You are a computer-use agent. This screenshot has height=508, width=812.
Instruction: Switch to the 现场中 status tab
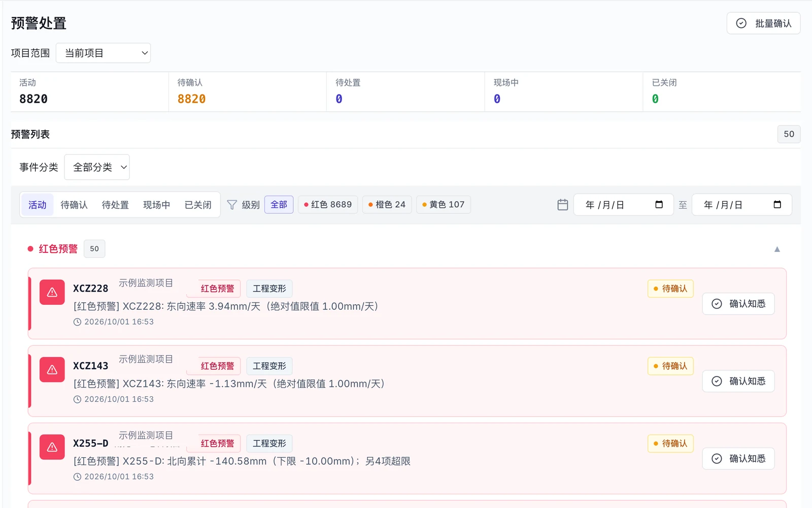click(156, 205)
